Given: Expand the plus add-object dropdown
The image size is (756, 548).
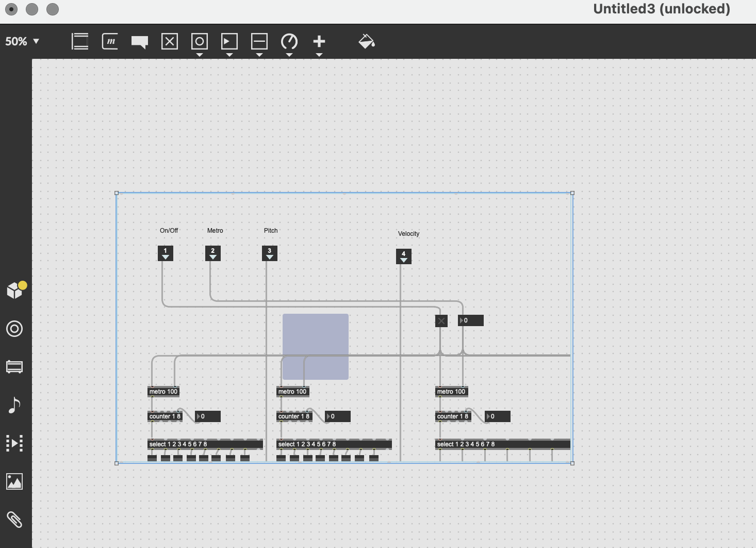Looking at the screenshot, I should pyautogui.click(x=319, y=54).
